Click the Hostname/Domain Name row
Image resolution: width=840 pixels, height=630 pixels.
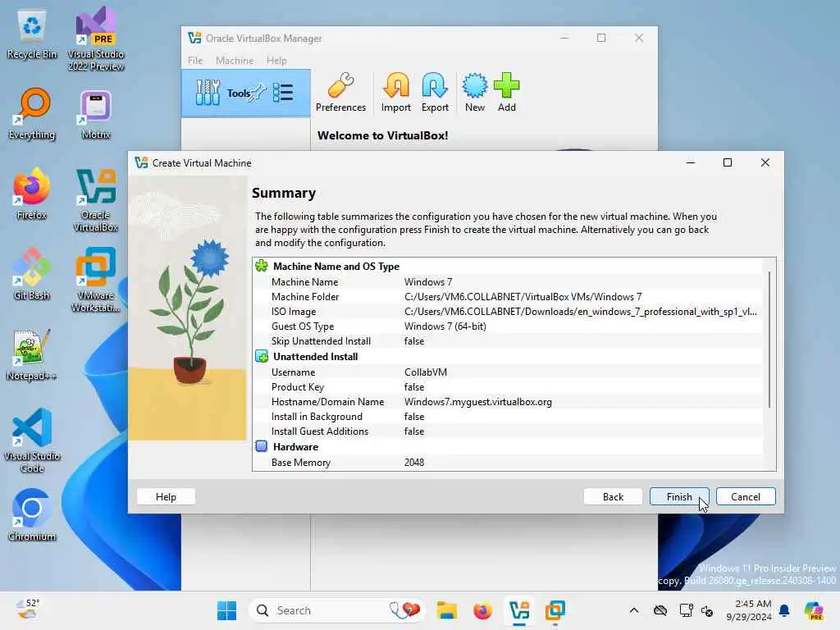pyautogui.click(x=508, y=402)
